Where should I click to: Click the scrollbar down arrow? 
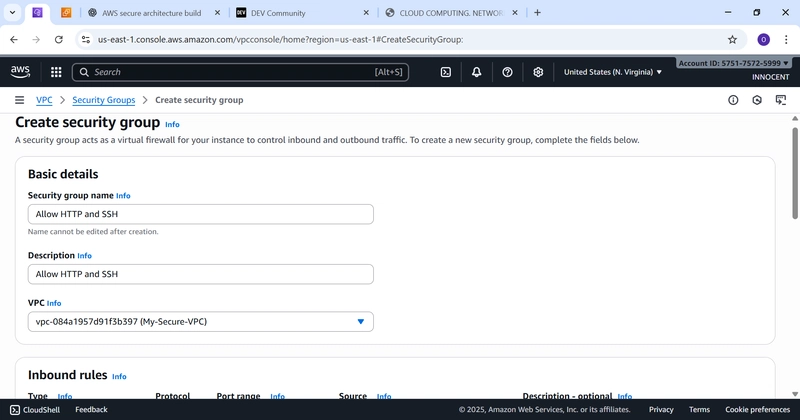point(795,394)
